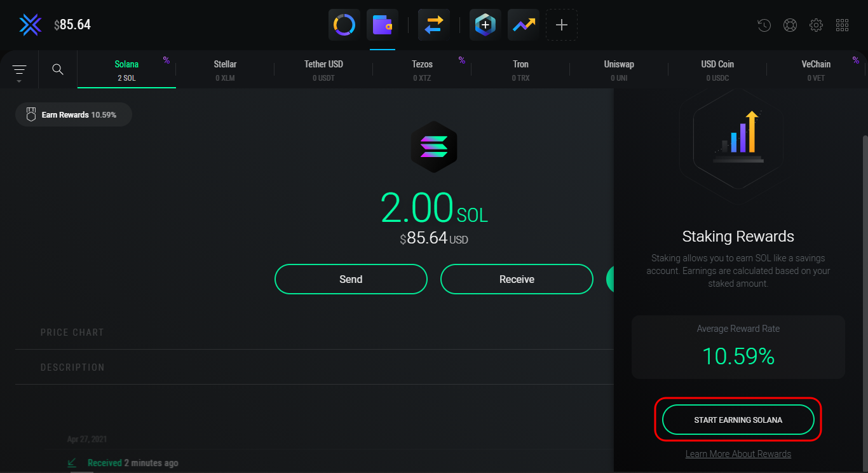This screenshot has height=473, width=868.
Task: Open the transaction history clock icon
Action: tap(764, 25)
